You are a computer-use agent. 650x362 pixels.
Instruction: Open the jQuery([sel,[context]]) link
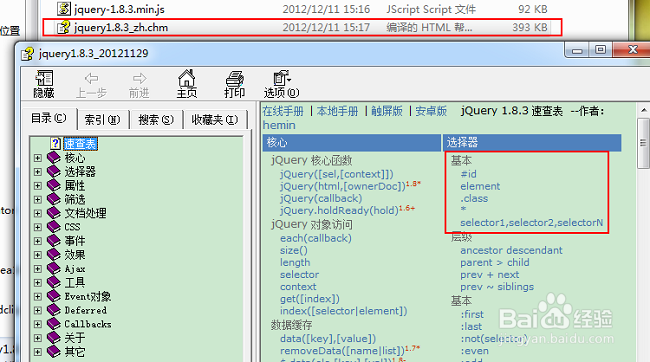click(x=337, y=174)
